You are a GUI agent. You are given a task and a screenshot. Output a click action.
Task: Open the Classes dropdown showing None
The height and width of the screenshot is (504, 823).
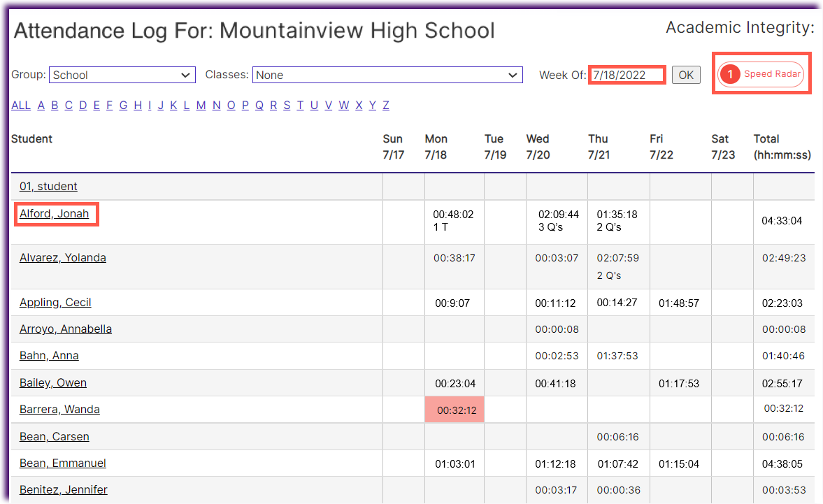[x=387, y=75]
